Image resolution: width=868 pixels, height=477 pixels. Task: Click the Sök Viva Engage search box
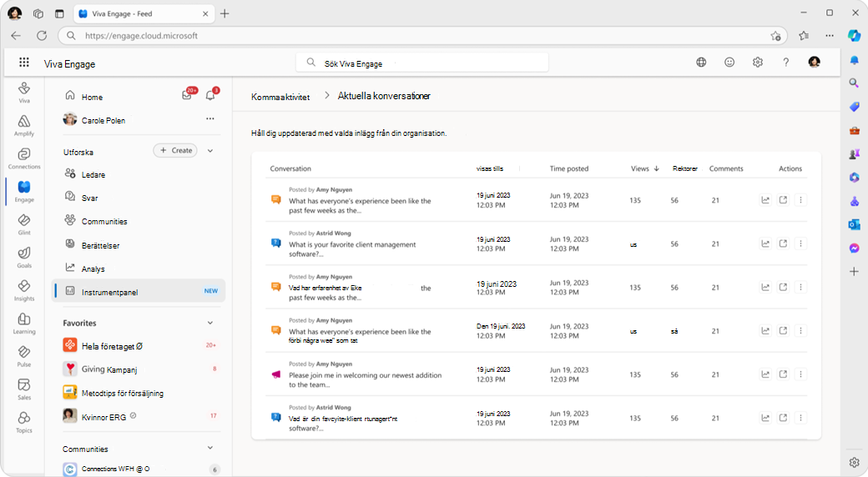tap(422, 63)
